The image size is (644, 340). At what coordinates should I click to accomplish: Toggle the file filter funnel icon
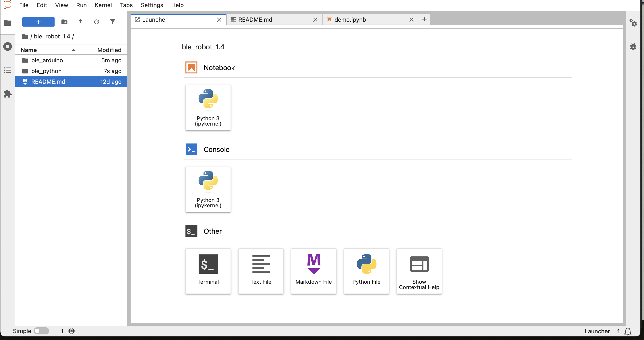[x=112, y=22]
